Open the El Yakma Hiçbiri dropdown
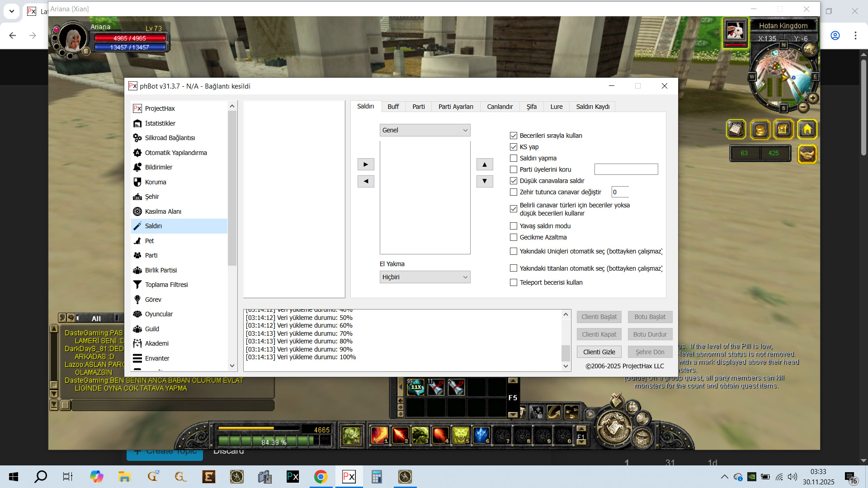Viewport: 868px width, 488px height. tap(425, 277)
